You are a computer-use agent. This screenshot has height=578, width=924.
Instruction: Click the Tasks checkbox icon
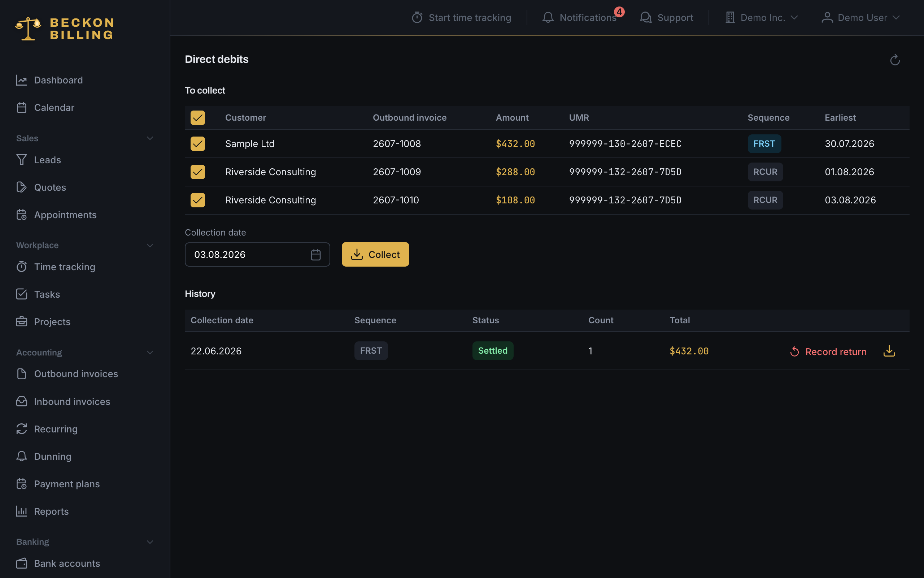(x=22, y=294)
